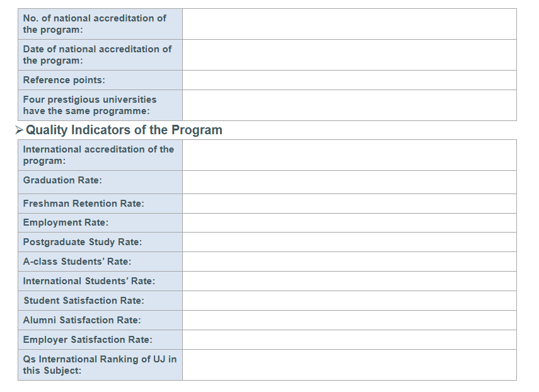Click blank field for International Students' Rate
This screenshot has width=539, height=392.
pos(349,281)
